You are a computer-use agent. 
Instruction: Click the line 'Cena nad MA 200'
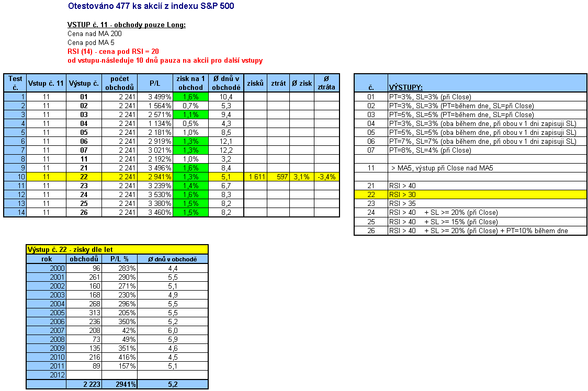95,34
